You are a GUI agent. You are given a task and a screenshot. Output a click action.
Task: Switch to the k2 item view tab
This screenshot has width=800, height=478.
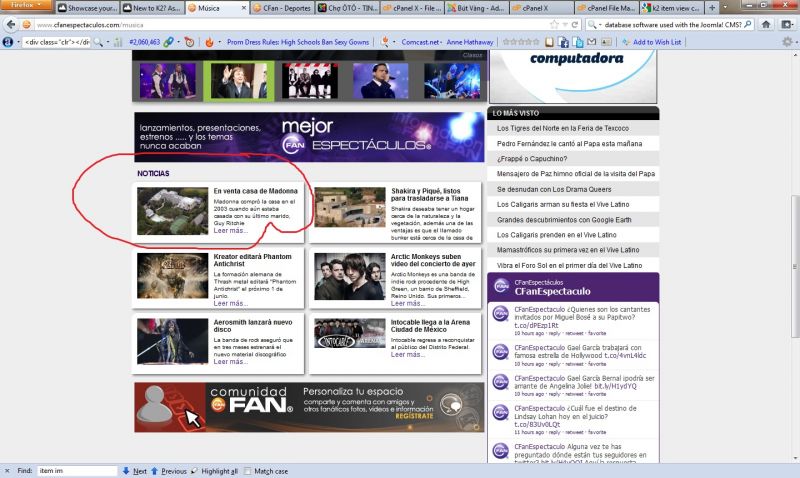[671, 8]
